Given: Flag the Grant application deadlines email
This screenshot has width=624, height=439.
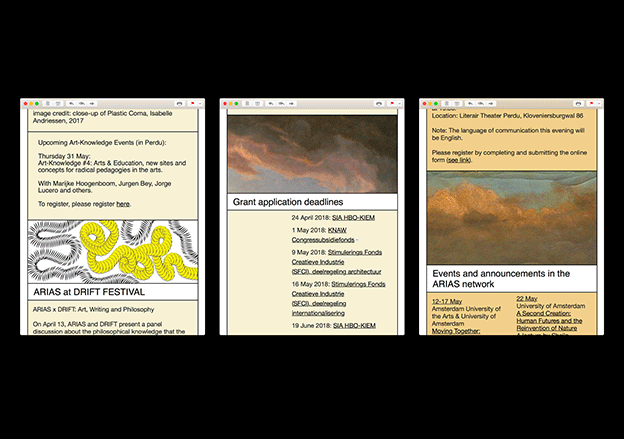Looking at the screenshot, I should tap(391, 103).
